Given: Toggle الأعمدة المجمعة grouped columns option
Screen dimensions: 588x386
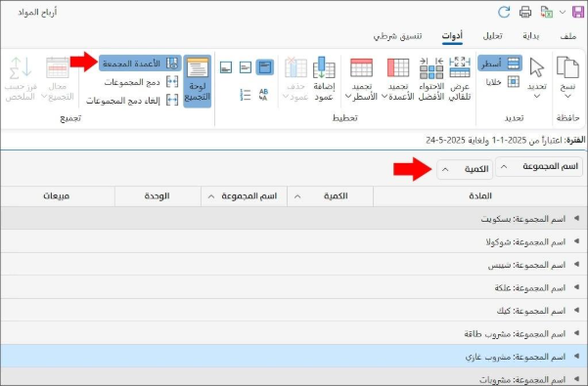Looking at the screenshot, I should tap(140, 64).
